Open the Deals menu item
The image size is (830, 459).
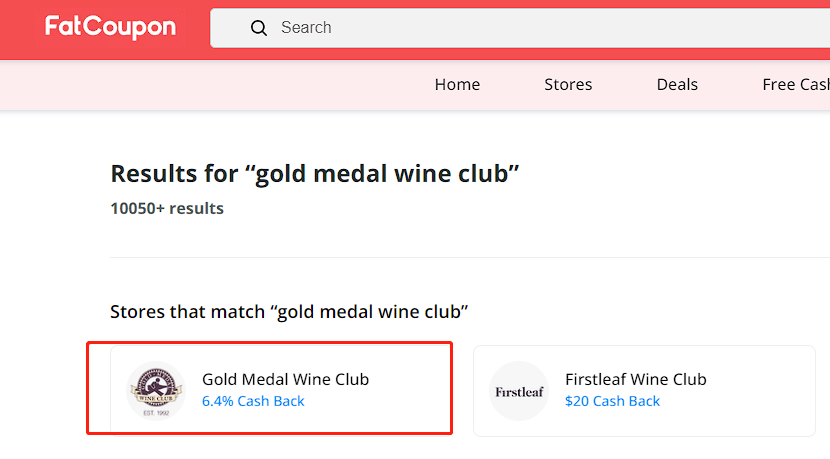(677, 85)
